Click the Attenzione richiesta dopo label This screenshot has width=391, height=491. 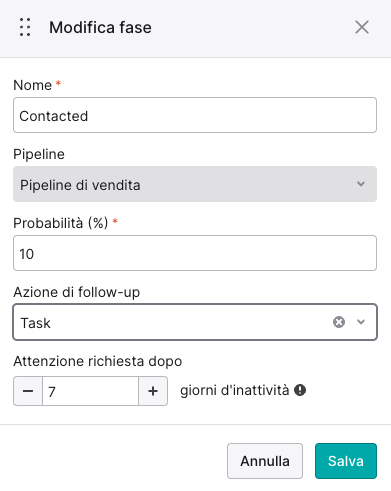98,361
